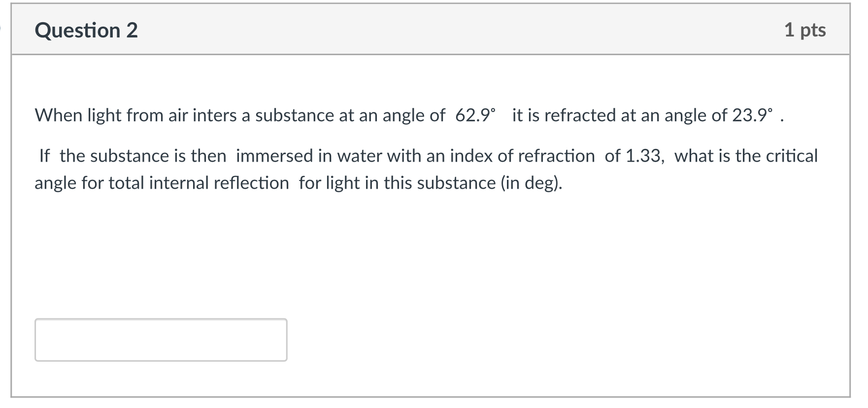Click the words "total internal reflection"
This screenshot has height=408, width=868.
(x=199, y=183)
